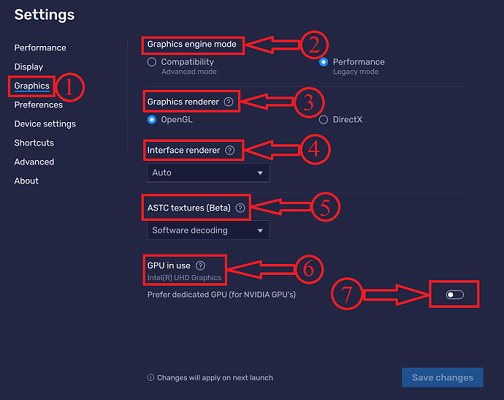Toggle Prefer dedicated GPU switch

point(455,295)
